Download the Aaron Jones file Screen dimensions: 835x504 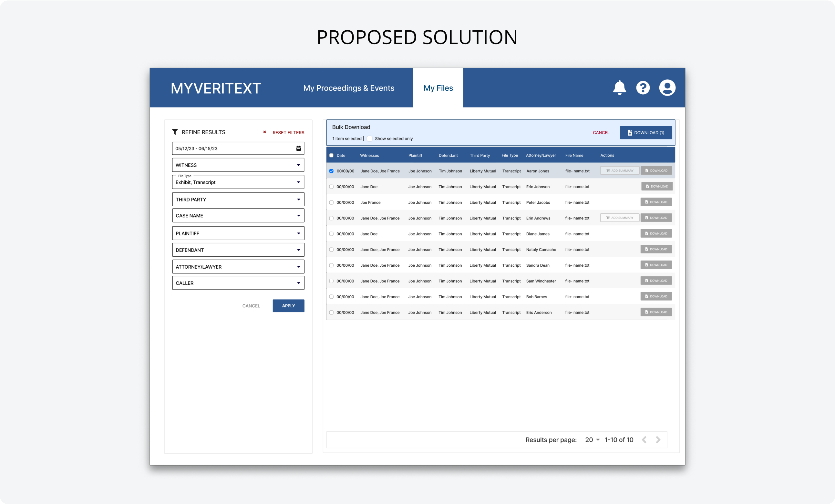656,170
